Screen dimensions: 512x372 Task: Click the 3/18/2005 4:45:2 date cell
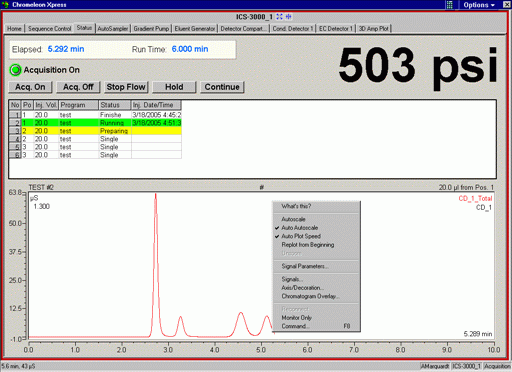coord(156,115)
